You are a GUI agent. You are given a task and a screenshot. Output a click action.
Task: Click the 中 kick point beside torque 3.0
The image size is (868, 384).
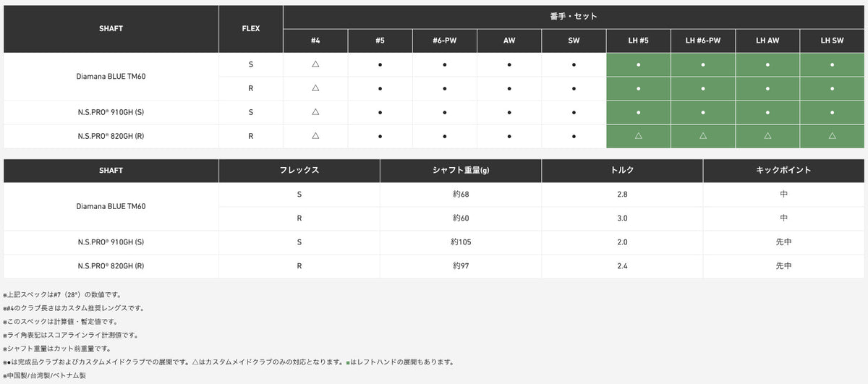pyautogui.click(x=784, y=218)
